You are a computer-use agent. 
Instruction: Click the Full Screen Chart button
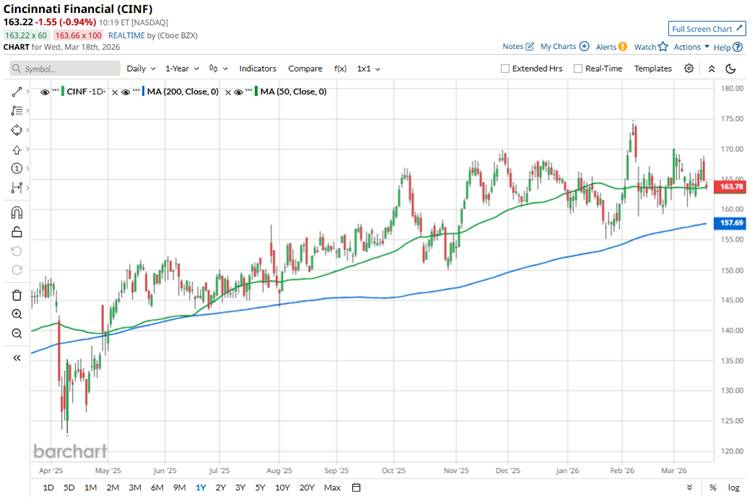pos(706,29)
